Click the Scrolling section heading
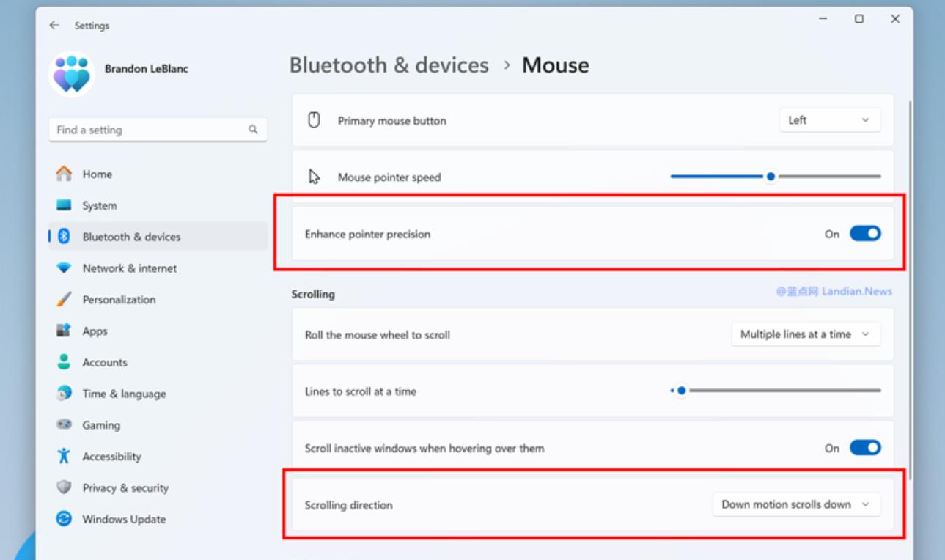The image size is (945, 560). point(313,294)
